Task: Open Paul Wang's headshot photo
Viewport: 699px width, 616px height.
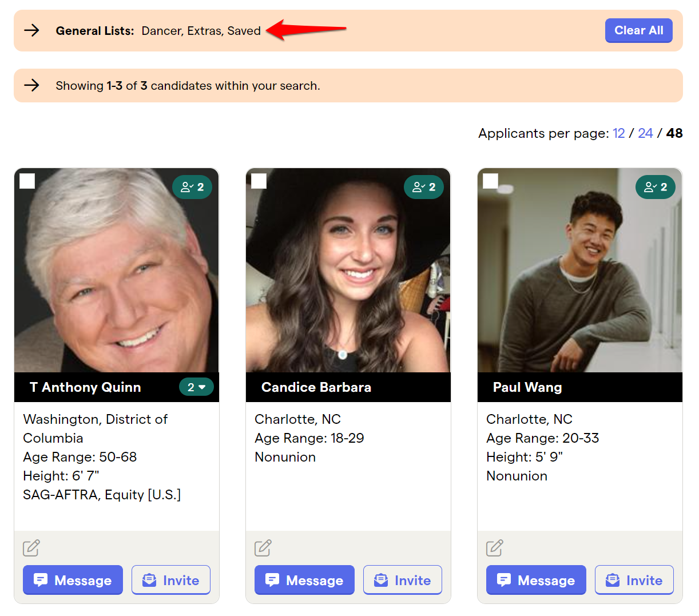Action: click(x=580, y=270)
